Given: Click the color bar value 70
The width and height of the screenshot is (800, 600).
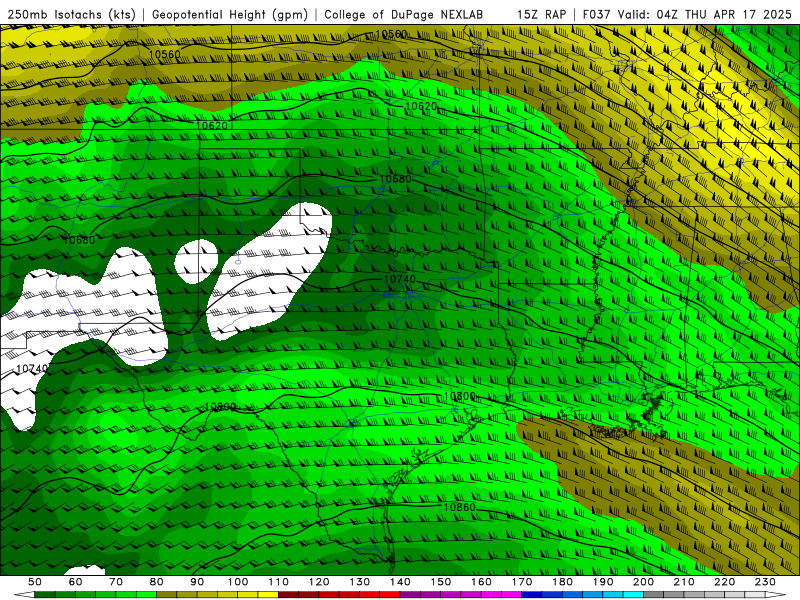Looking at the screenshot, I should (116, 582).
